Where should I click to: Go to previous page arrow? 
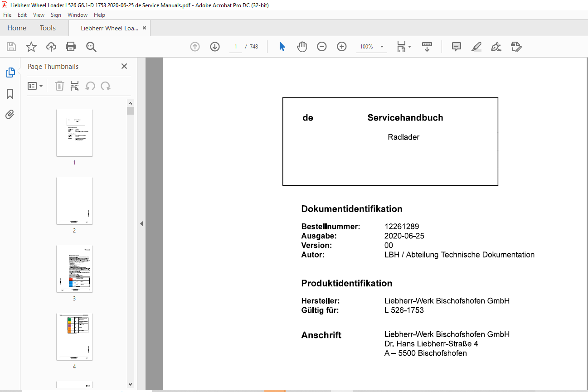coord(195,47)
